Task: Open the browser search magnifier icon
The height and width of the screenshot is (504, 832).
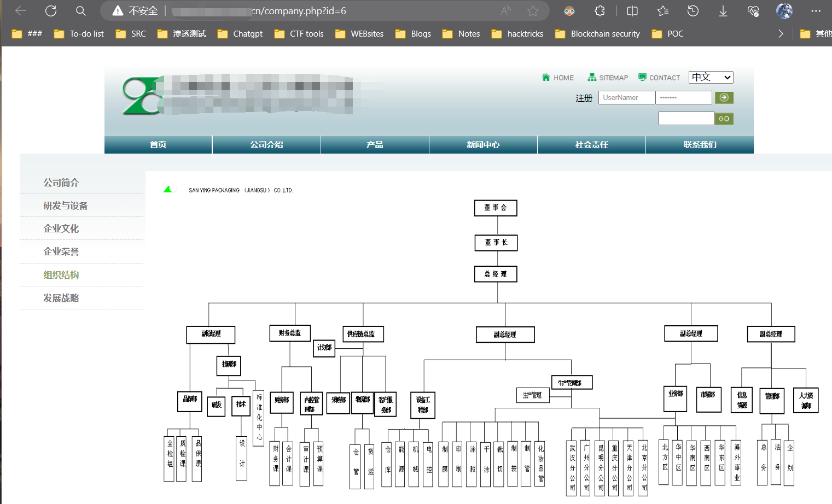Action: click(80, 11)
